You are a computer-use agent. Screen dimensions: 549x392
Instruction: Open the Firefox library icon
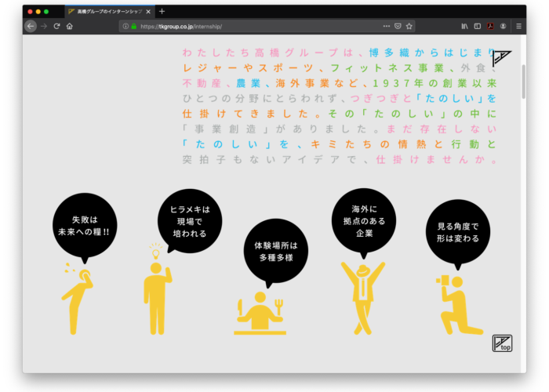click(x=464, y=26)
